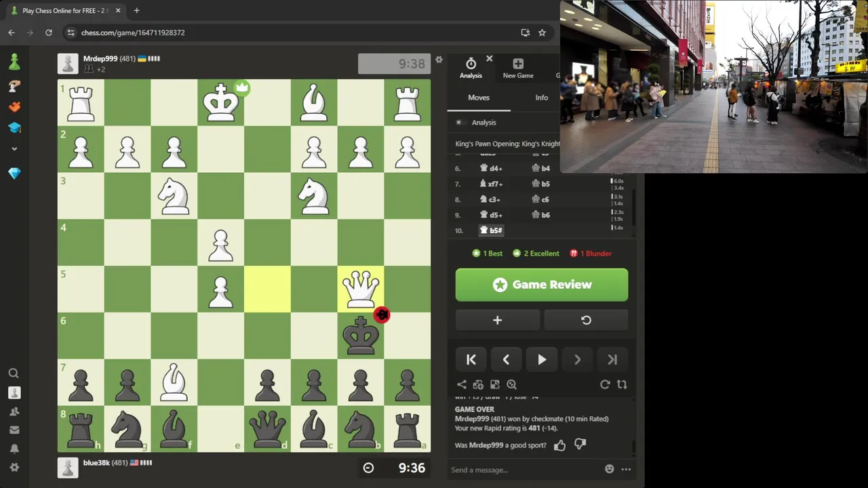Screen dimensions: 868x488
Task: Open Mrdep999's player profile name
Action: click(x=100, y=59)
